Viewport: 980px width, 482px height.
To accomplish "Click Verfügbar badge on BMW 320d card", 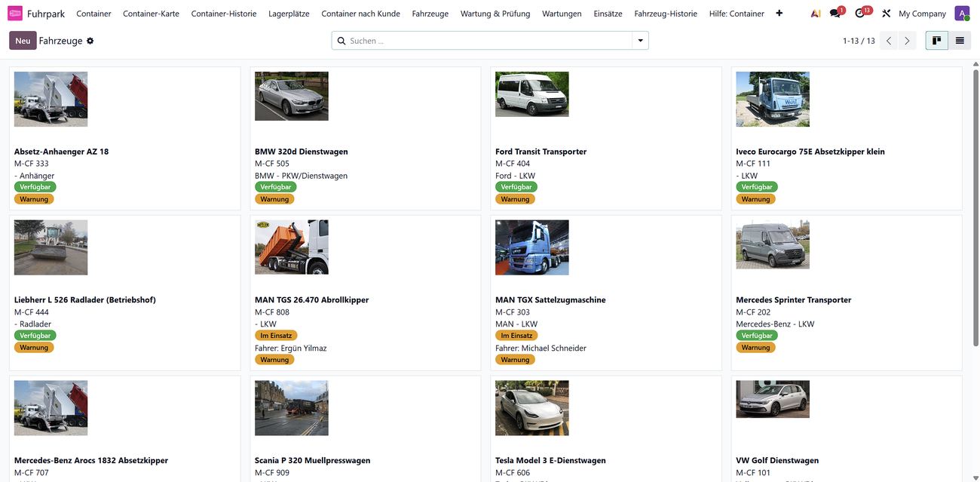I will (276, 187).
